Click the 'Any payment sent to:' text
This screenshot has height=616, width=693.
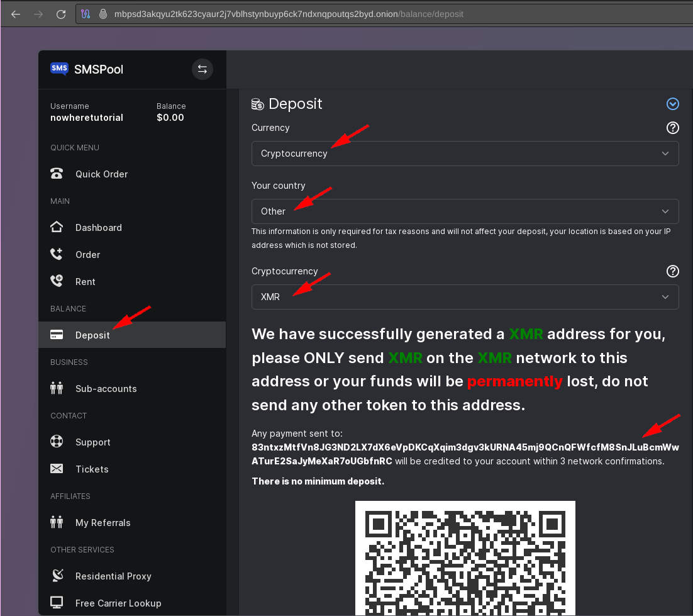point(297,434)
